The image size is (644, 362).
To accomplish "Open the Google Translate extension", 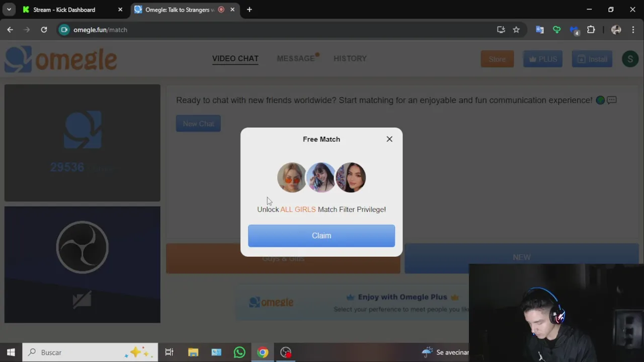I will [540, 30].
